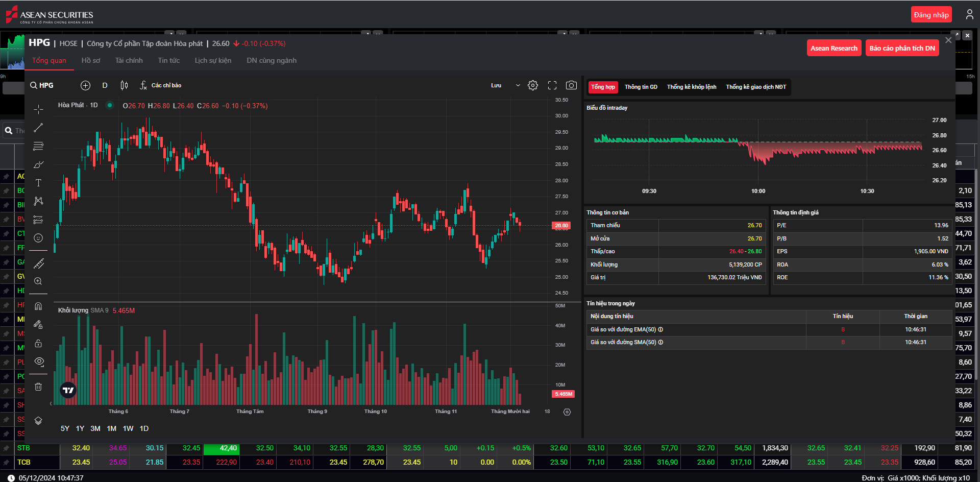
Task: Click the Đăng nhập button
Action: coord(931,14)
